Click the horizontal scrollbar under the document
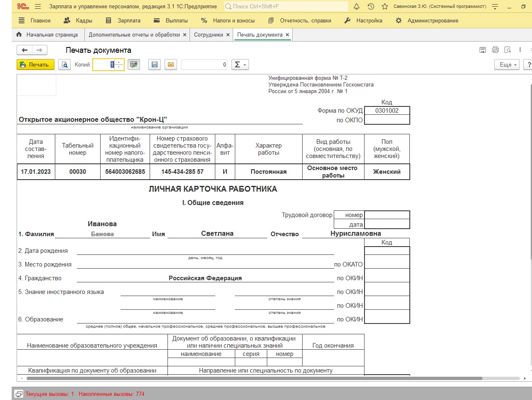This screenshot has width=532, height=400. (254, 378)
